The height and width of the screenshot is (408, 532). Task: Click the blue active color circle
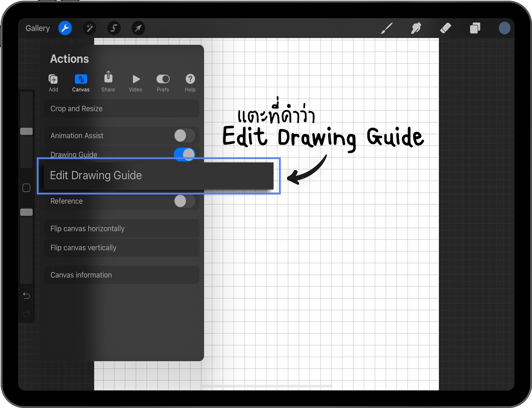coord(504,28)
